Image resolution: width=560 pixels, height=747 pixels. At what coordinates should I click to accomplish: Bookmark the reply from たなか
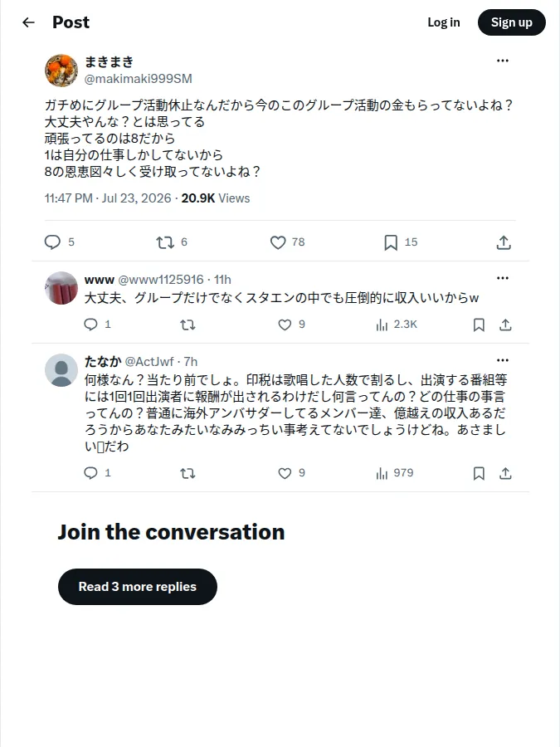pyautogui.click(x=479, y=473)
